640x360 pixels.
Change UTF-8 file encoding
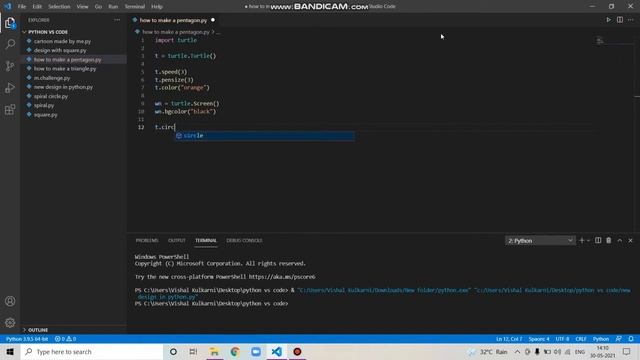562,339
